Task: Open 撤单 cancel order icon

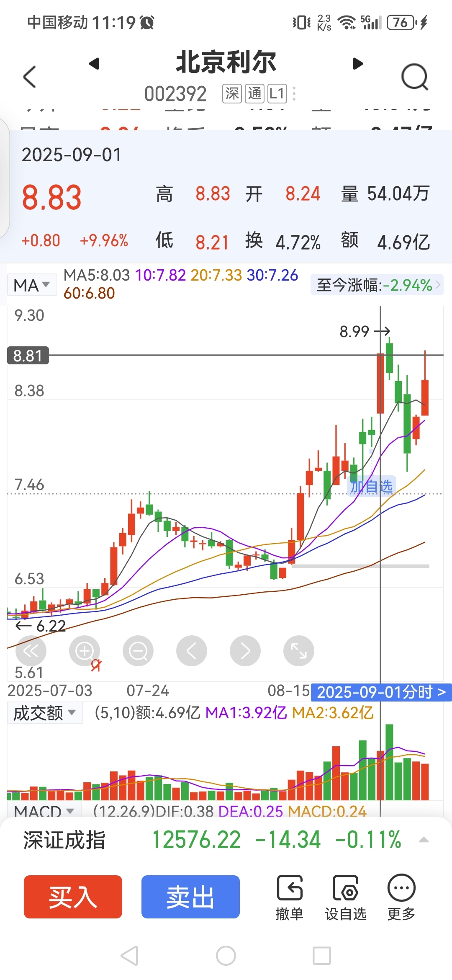Action: pyautogui.click(x=290, y=897)
